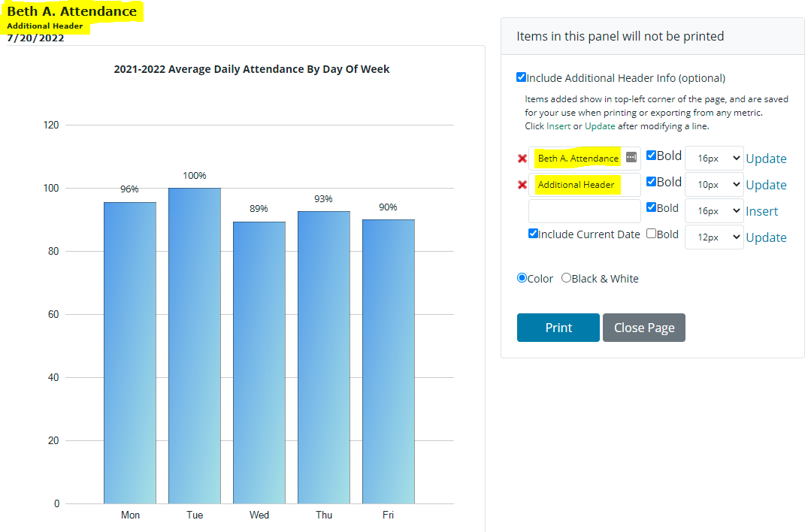Viewport: 811px width, 532px height.
Task: Click the Print button
Action: [x=558, y=328]
